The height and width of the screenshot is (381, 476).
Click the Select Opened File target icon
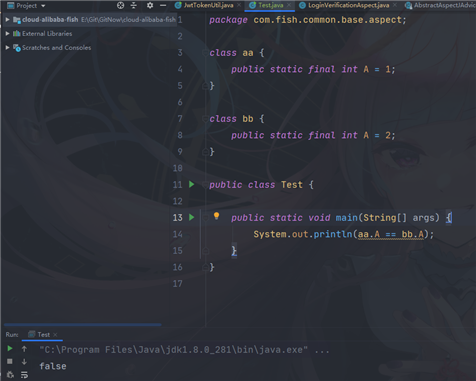pyautogui.click(x=120, y=5)
